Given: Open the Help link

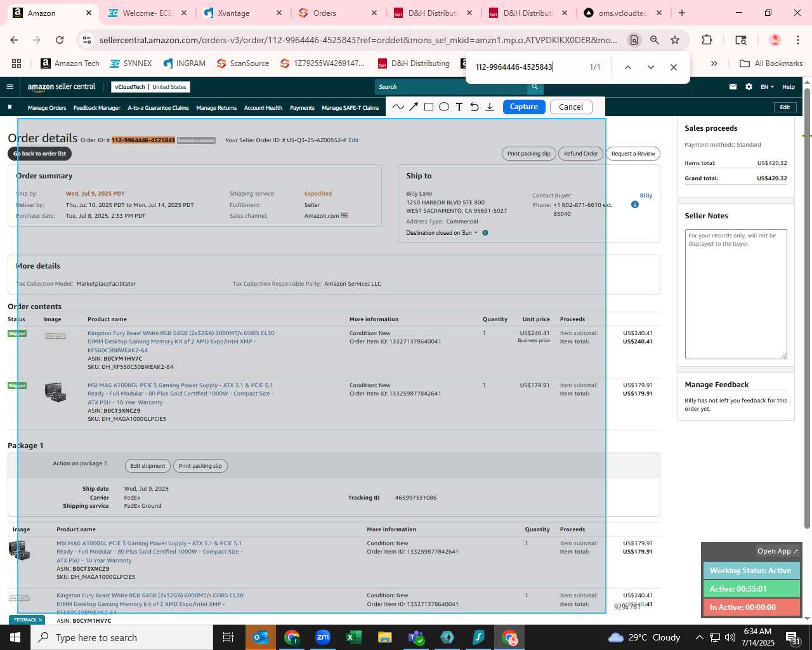Looking at the screenshot, I should pyautogui.click(x=789, y=87).
